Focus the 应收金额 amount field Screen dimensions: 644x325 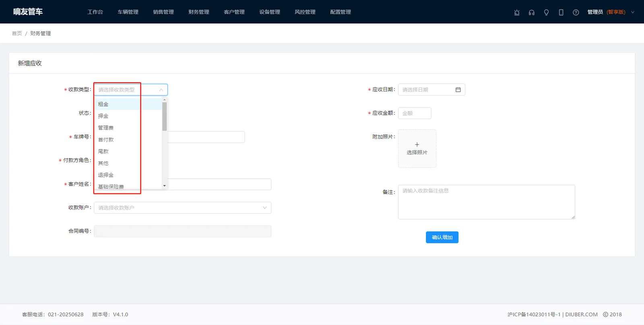415,113
